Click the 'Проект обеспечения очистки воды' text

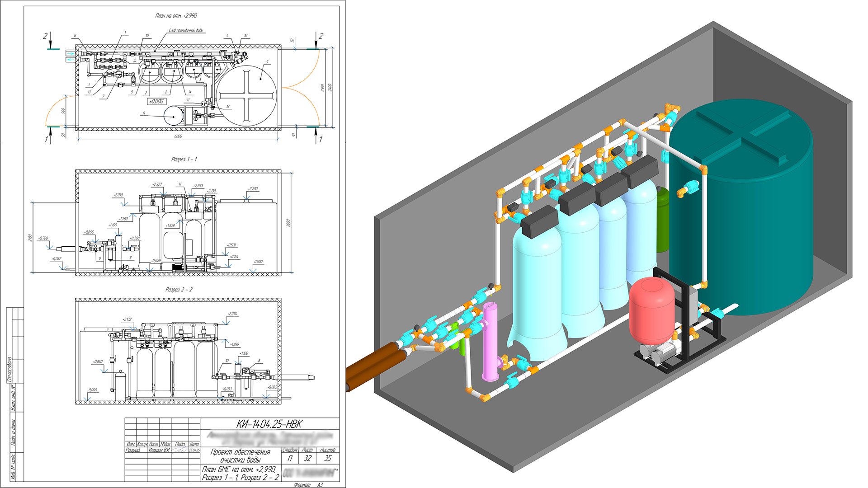click(240, 455)
